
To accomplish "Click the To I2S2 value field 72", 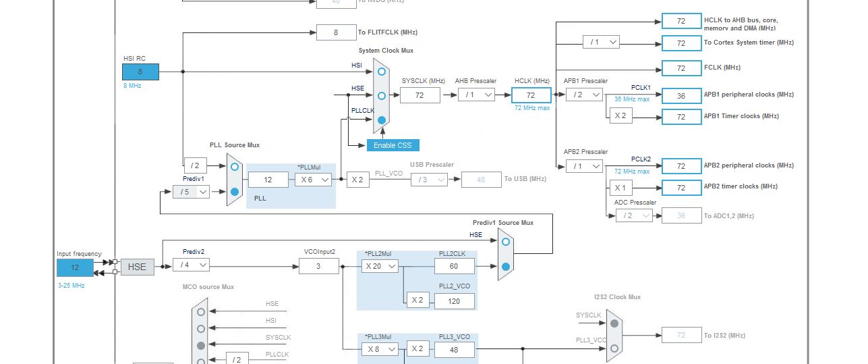I will coord(682,335).
